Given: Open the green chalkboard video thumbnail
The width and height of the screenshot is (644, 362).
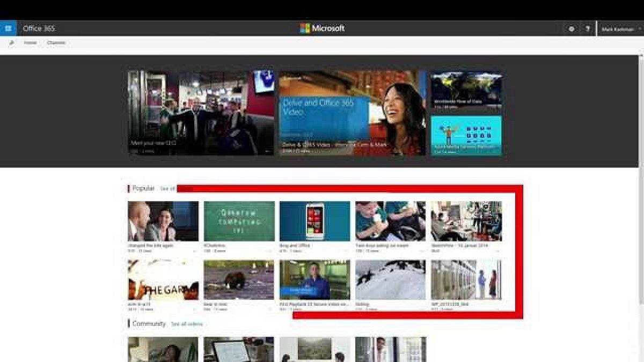Looking at the screenshot, I should click(x=239, y=221).
